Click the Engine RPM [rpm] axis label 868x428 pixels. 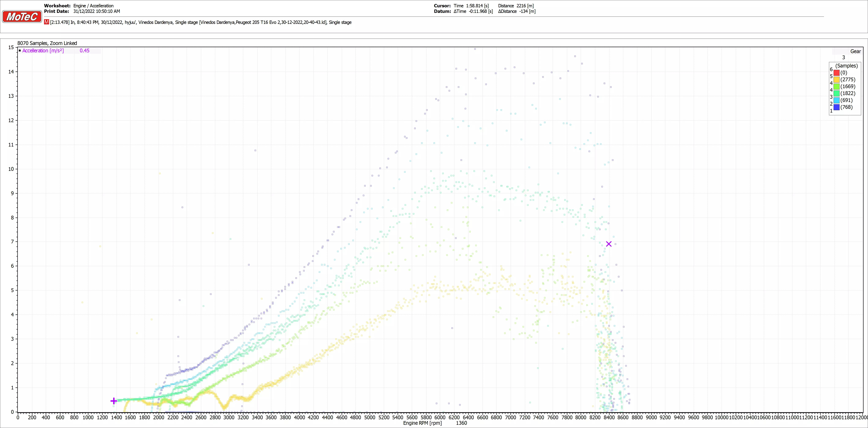point(422,423)
